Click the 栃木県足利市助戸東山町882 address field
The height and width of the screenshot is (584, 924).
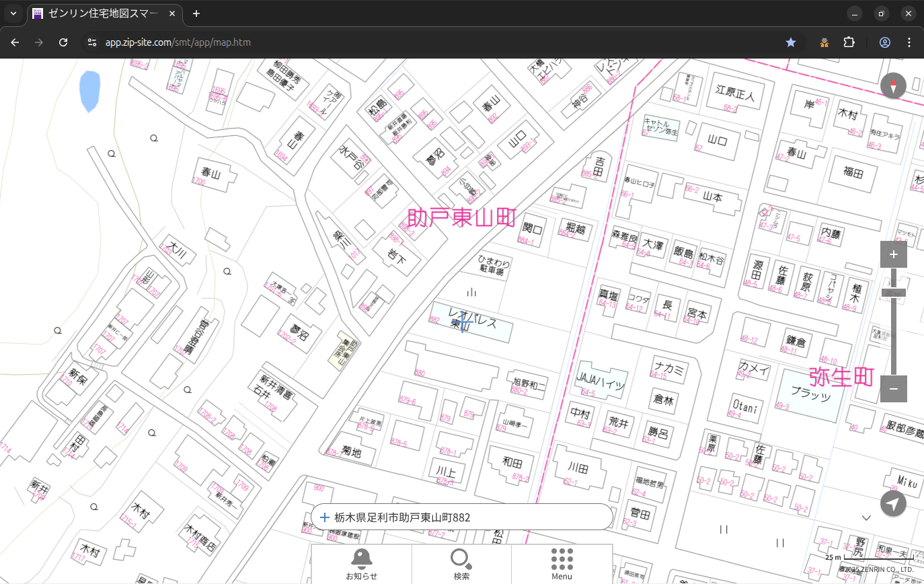464,517
